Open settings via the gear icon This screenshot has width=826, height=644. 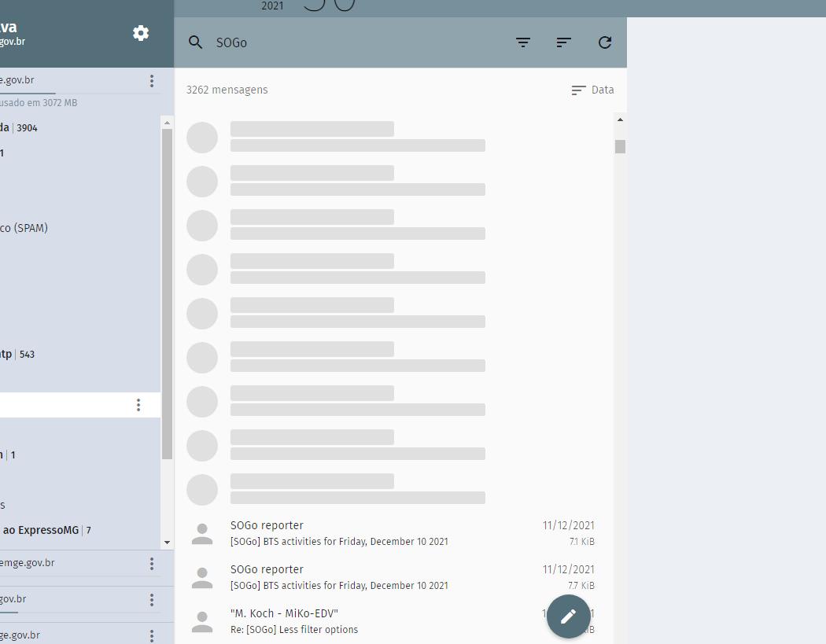(x=141, y=33)
